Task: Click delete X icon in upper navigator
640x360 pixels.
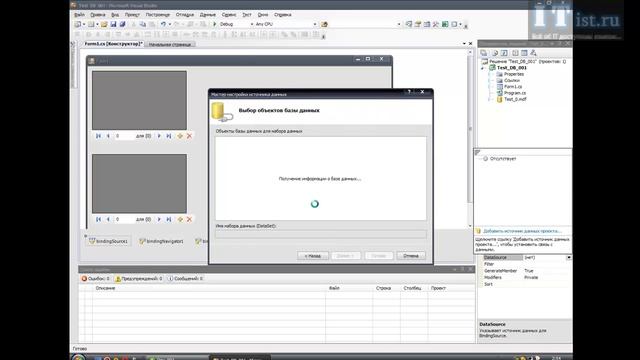Action: [189, 136]
